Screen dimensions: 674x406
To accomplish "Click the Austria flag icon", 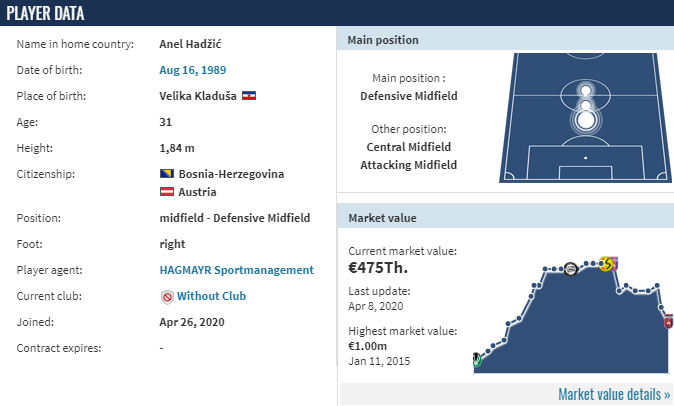I will [167, 192].
